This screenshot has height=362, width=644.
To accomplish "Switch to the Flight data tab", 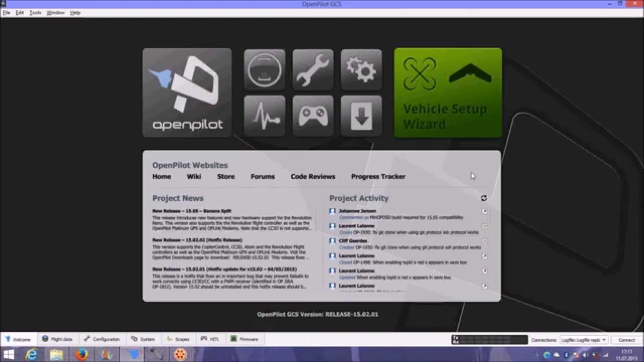I will 57,339.
